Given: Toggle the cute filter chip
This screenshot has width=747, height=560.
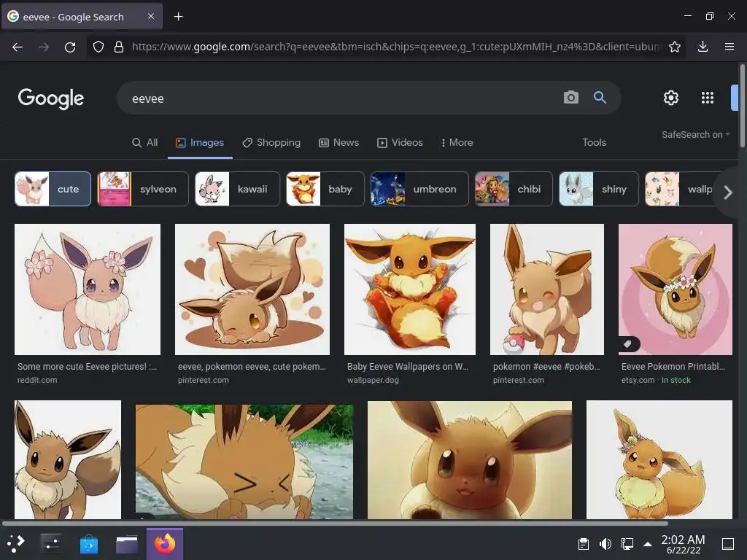Looking at the screenshot, I should click(53, 189).
